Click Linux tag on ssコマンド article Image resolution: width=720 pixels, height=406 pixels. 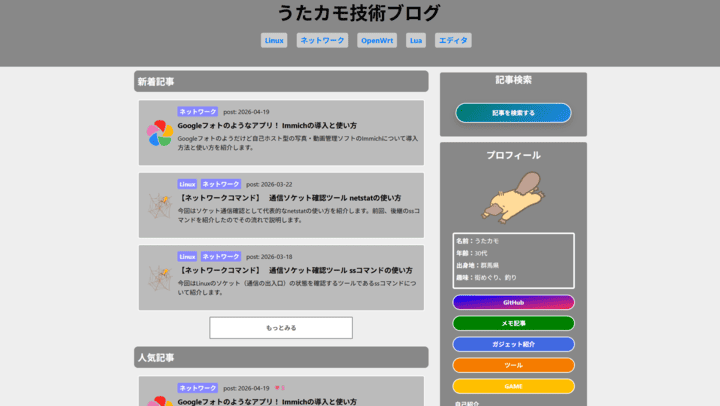(187, 257)
